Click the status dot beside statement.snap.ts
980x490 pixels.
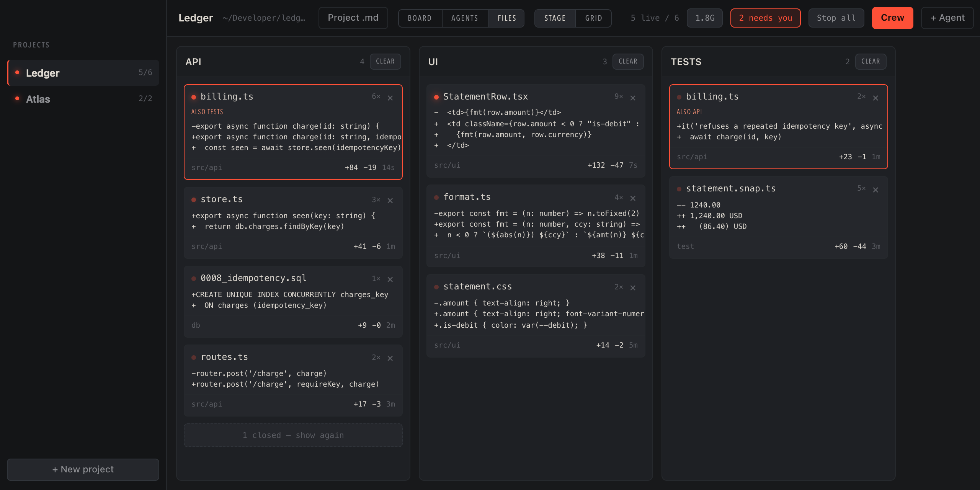[x=679, y=189]
